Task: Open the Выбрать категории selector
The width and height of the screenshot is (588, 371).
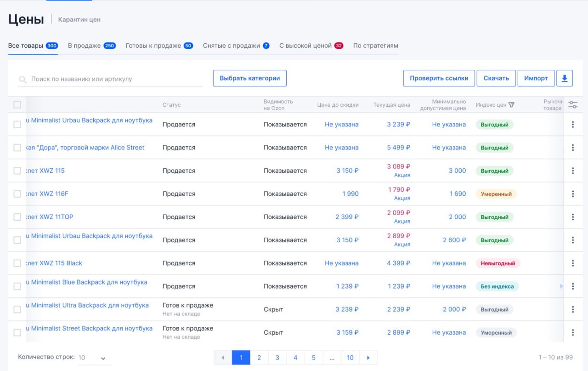Action: pyautogui.click(x=249, y=78)
